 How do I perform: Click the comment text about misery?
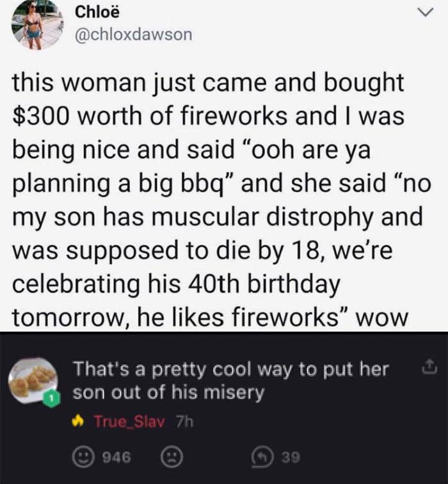(x=230, y=381)
